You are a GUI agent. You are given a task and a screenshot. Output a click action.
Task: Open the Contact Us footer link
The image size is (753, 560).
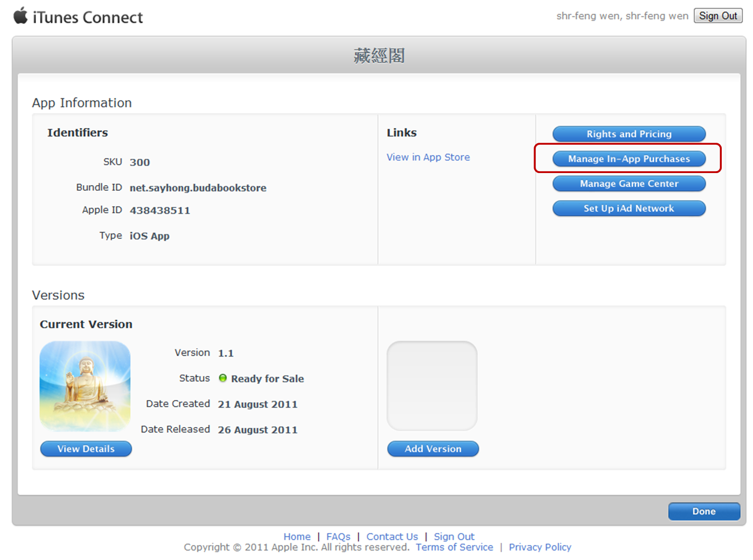coord(392,536)
